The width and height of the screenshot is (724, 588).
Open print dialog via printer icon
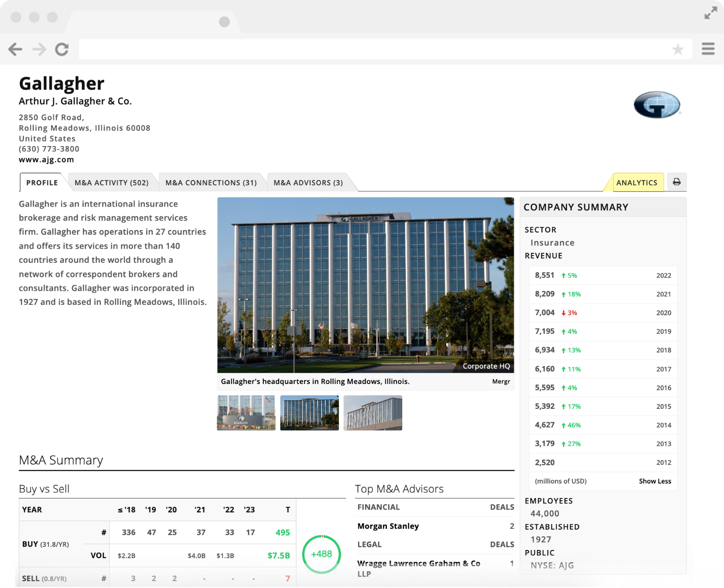[677, 182]
